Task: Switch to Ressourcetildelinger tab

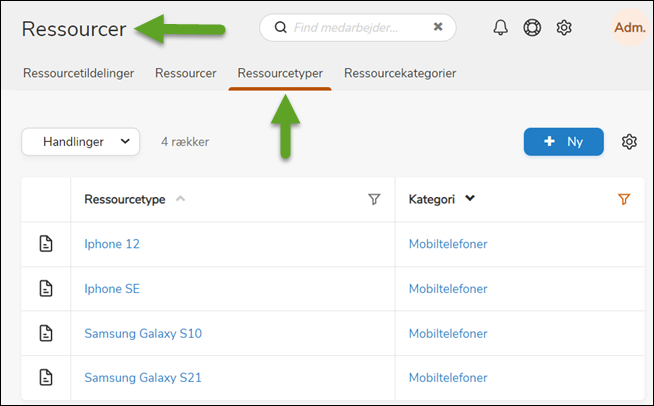Action: 78,73
